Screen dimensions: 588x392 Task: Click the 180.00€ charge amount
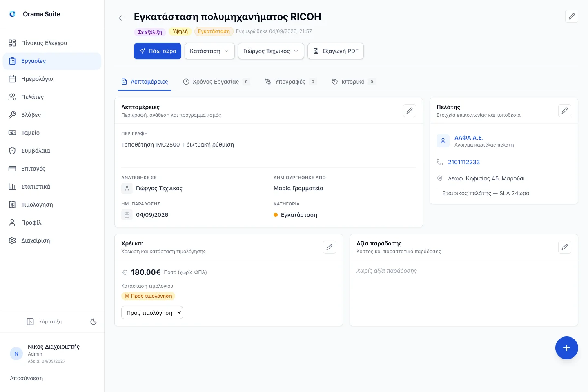[x=146, y=272]
